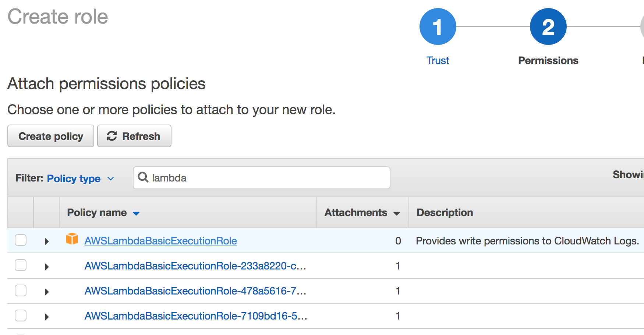Viewport: 644px width, 335px height.
Task: Click the Permissions step label
Action: [548, 60]
